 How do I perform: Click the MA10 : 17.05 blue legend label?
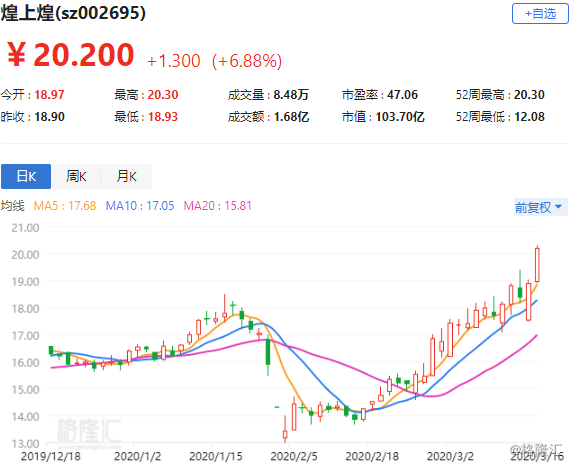tap(140, 206)
